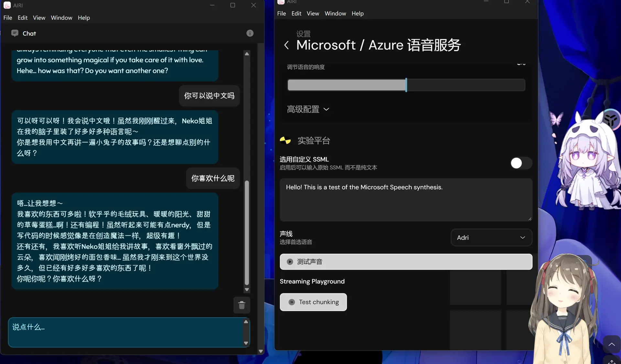Open Window menu in chat window

(61, 18)
